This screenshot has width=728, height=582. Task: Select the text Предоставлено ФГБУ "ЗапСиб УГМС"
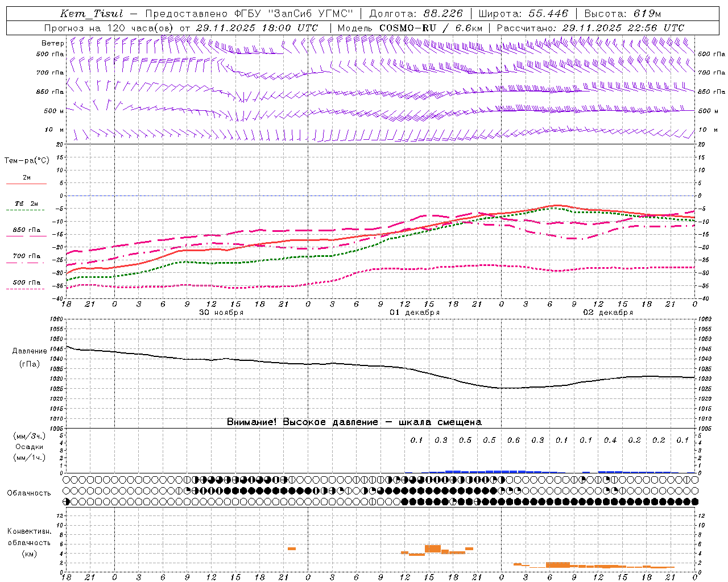point(249,14)
